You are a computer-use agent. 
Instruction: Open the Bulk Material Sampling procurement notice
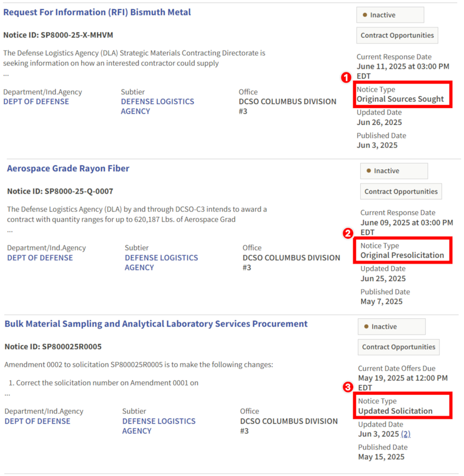click(154, 323)
